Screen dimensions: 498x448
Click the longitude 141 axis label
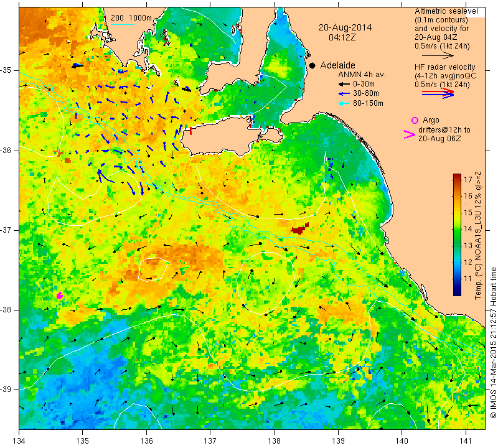click(x=466, y=441)
